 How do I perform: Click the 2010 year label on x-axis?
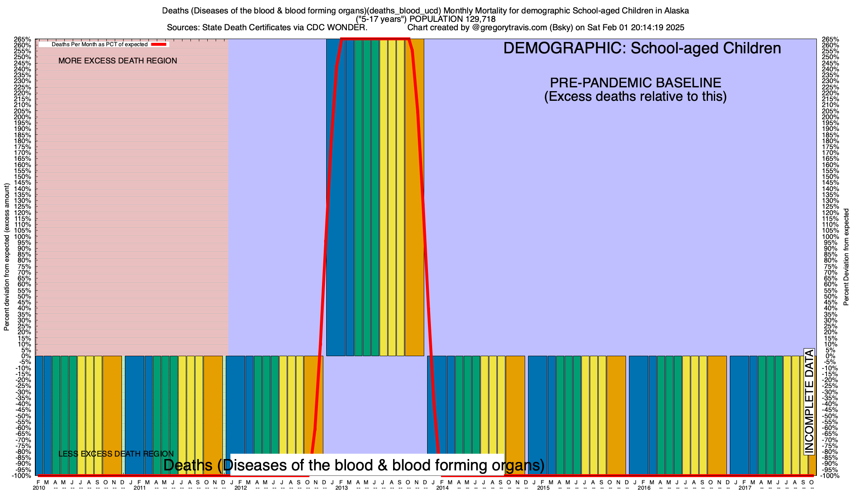point(39,488)
